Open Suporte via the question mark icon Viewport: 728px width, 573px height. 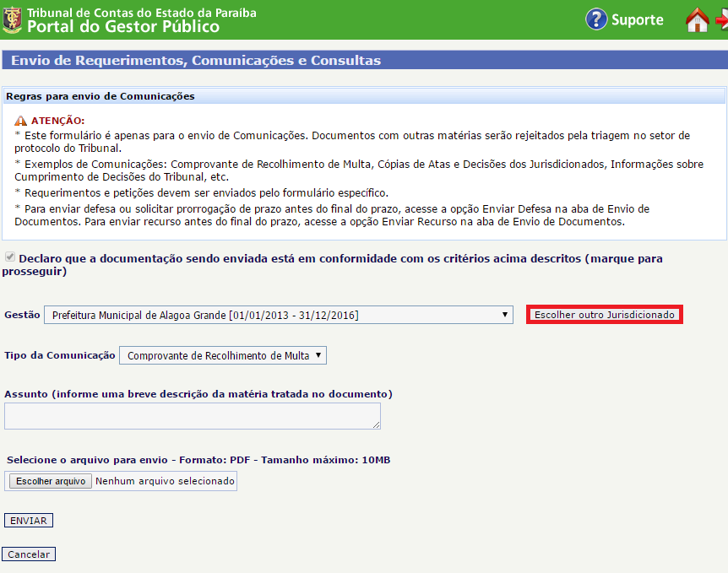click(596, 19)
